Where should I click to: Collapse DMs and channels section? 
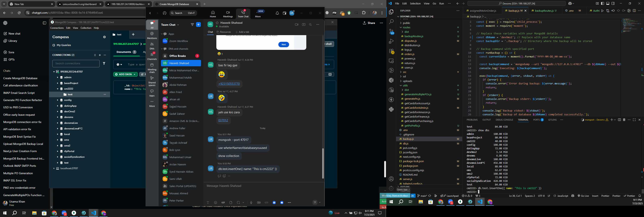pos(162,49)
